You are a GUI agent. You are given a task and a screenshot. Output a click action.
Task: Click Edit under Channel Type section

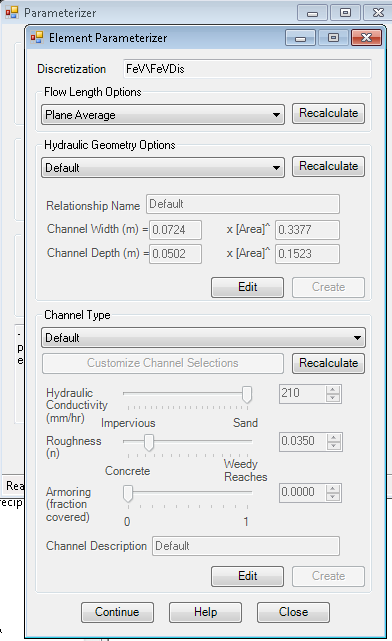[247, 576]
